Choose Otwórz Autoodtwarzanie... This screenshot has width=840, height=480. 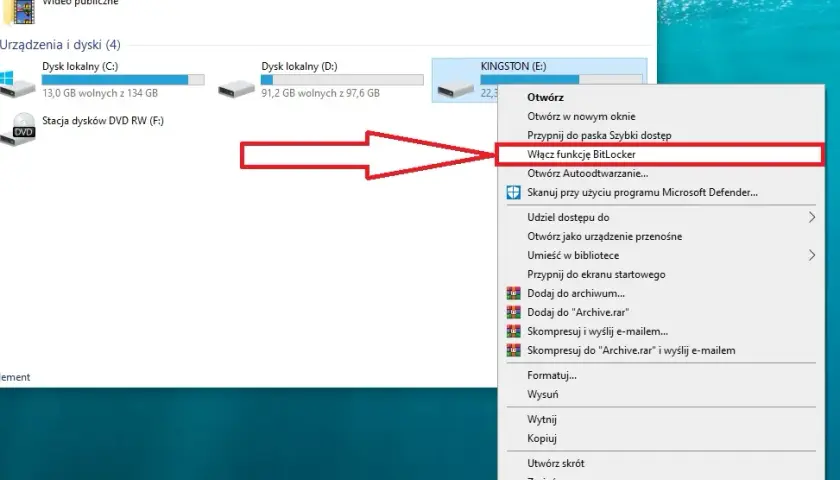pyautogui.click(x=588, y=174)
